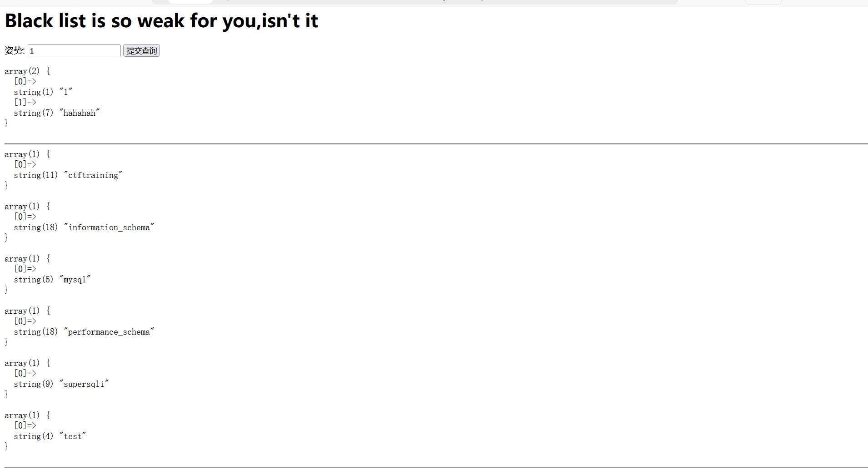
Task: Click array(1) header above mysql
Action: 22,259
